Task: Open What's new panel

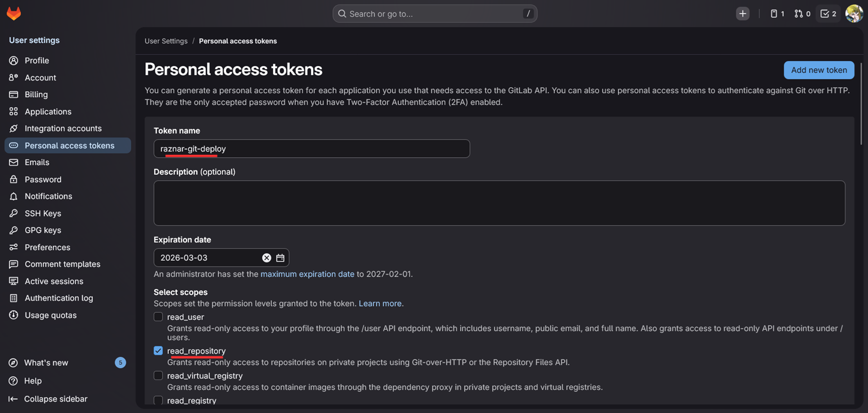Action: tap(46, 363)
